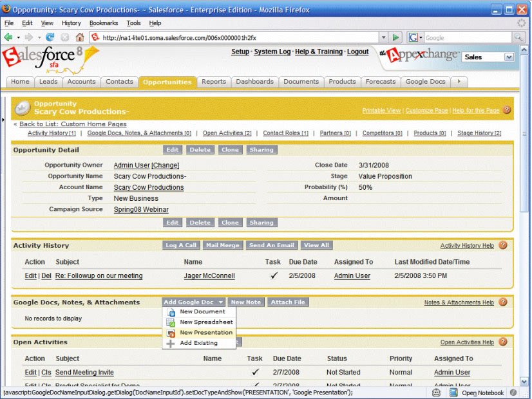Image resolution: width=532 pixels, height=399 pixels.
Task: Expand the Add Google Doc dropdown
Action: point(220,302)
